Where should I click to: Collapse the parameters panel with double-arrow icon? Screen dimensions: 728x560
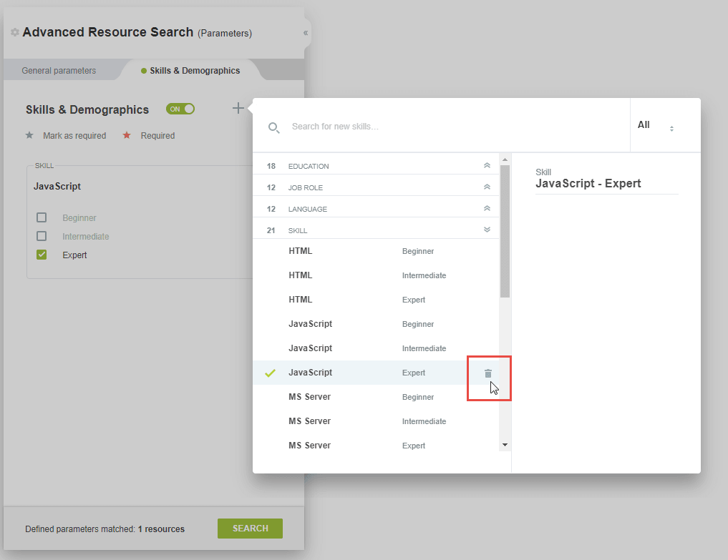pyautogui.click(x=306, y=33)
